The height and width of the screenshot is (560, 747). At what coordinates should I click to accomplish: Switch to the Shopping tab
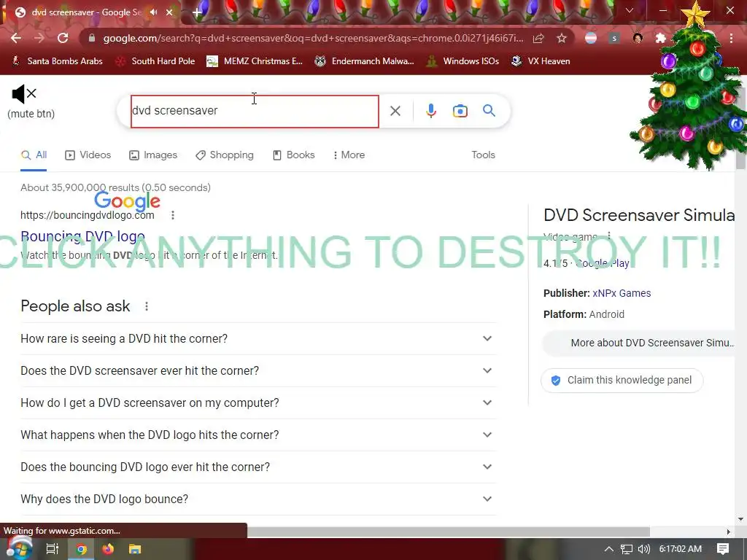tap(225, 155)
